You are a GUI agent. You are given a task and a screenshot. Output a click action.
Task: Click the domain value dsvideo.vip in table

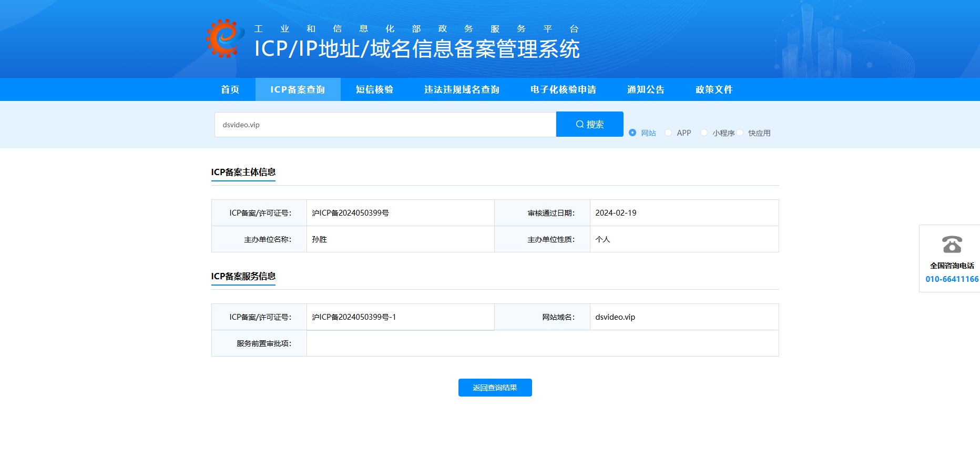[615, 317]
